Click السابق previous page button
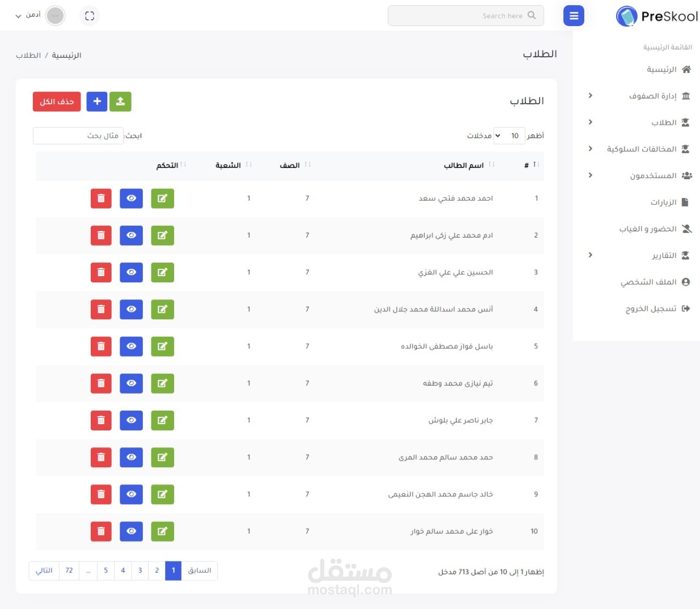This screenshot has width=700, height=609. (200, 570)
